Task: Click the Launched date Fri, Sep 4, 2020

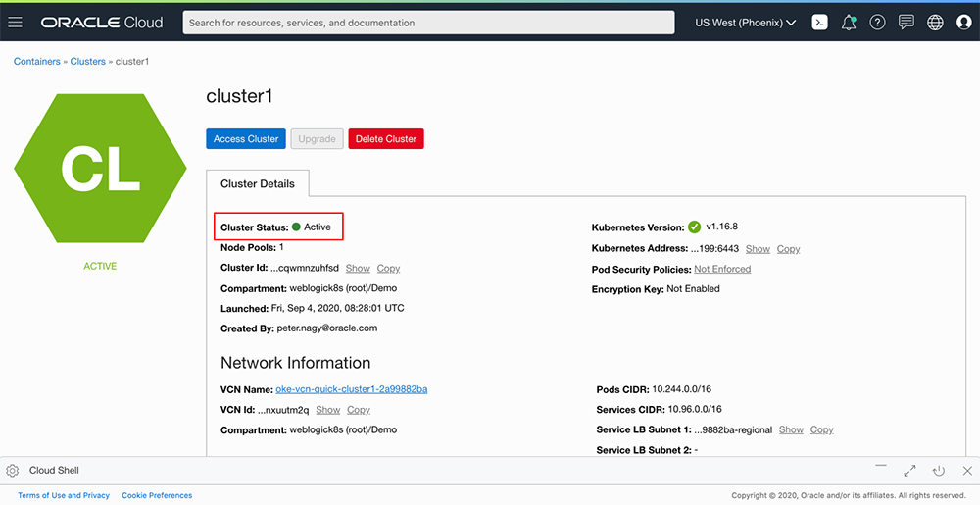Action: (x=337, y=308)
